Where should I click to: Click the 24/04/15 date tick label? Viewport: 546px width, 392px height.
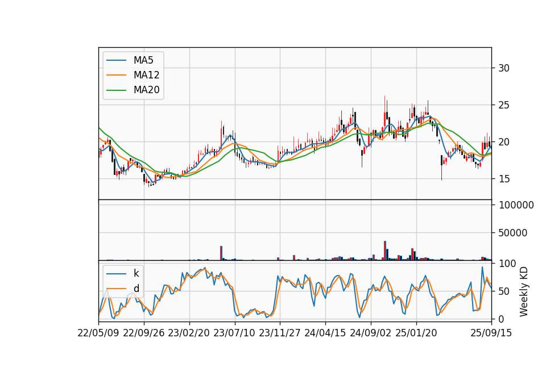tap(325, 333)
